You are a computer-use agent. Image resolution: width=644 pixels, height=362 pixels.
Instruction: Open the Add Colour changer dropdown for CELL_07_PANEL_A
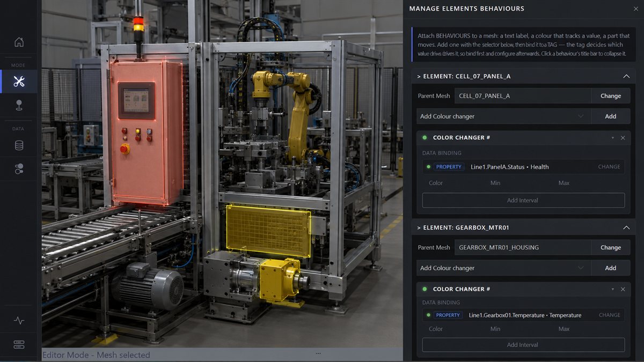[503, 116]
